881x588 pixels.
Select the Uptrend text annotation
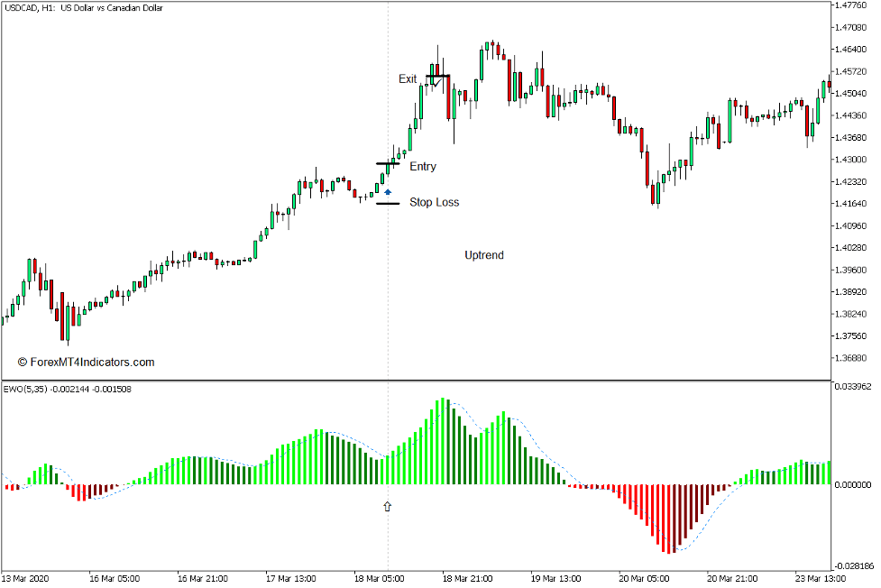point(483,255)
